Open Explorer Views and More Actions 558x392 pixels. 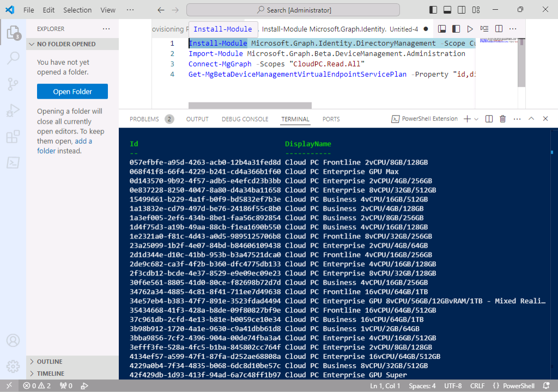pyautogui.click(x=106, y=29)
